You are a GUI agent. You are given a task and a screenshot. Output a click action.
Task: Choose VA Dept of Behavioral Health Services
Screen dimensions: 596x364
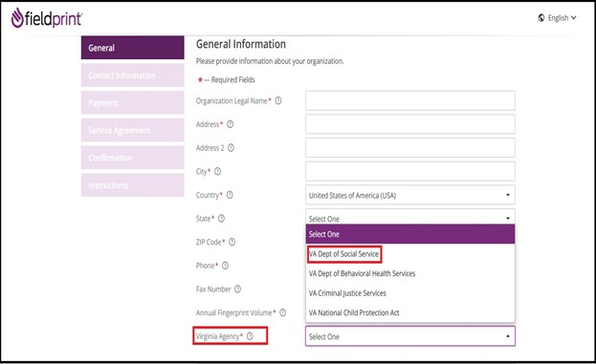click(410, 273)
